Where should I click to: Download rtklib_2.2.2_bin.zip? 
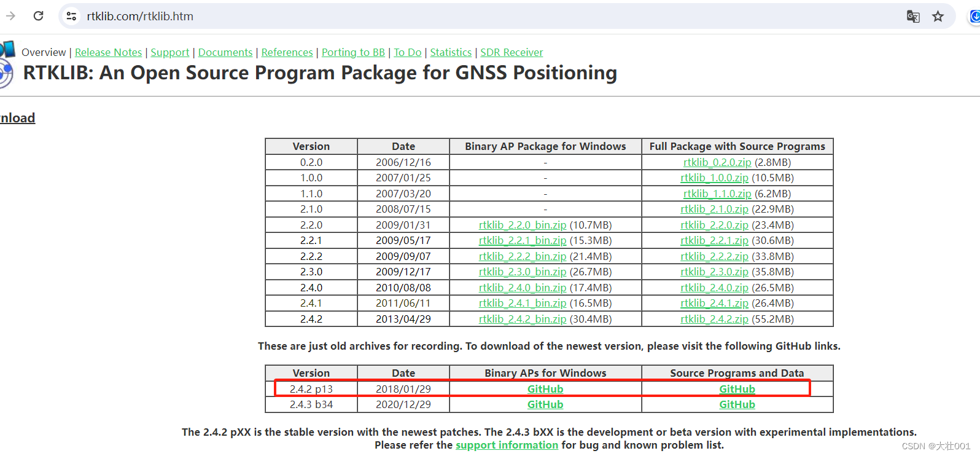(523, 256)
